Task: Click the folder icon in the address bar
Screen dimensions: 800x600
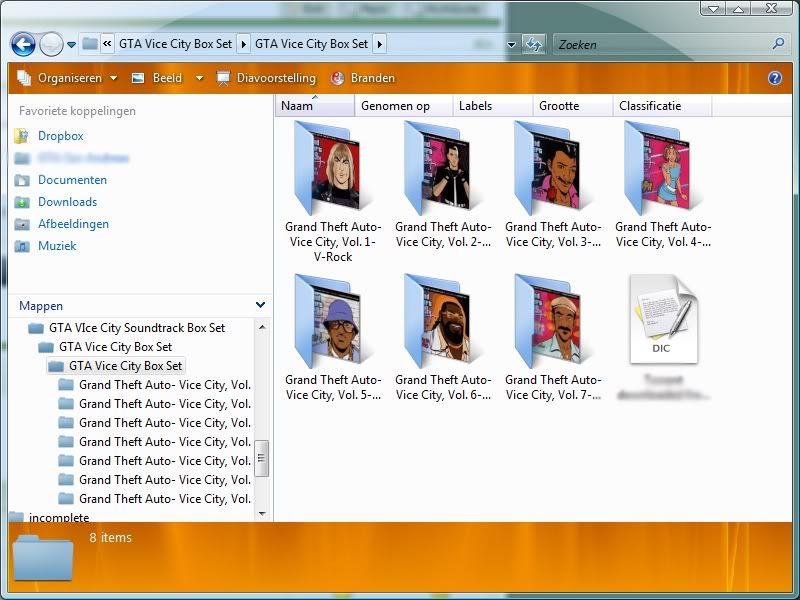Action: 90,44
